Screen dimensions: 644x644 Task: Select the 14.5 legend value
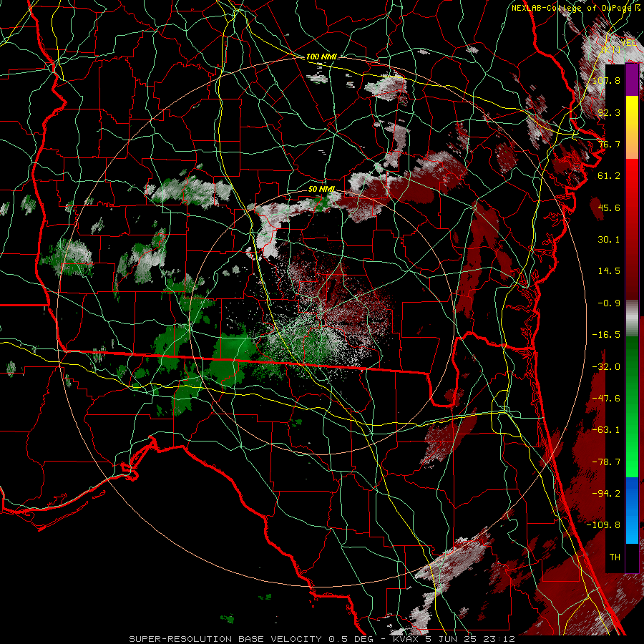[x=609, y=270]
